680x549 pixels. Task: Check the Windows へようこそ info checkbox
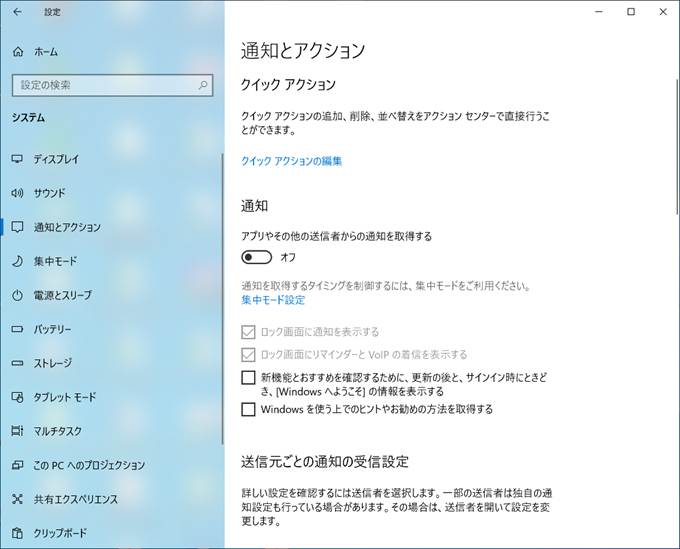pyautogui.click(x=249, y=378)
